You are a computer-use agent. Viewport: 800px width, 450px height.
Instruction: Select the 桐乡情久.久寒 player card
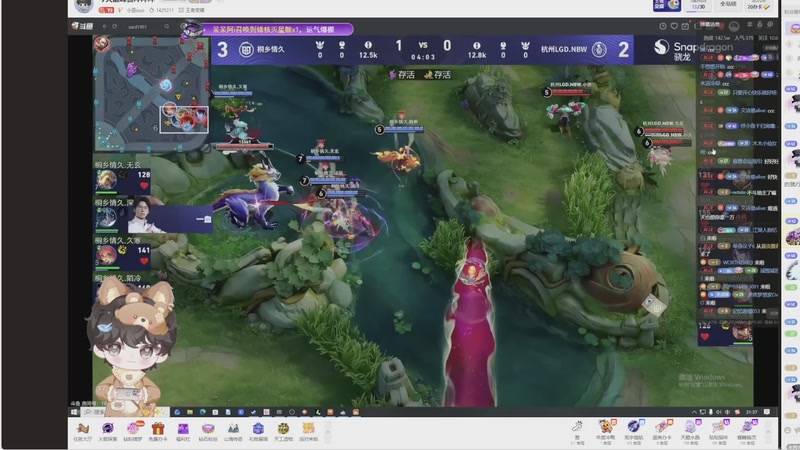(122, 253)
